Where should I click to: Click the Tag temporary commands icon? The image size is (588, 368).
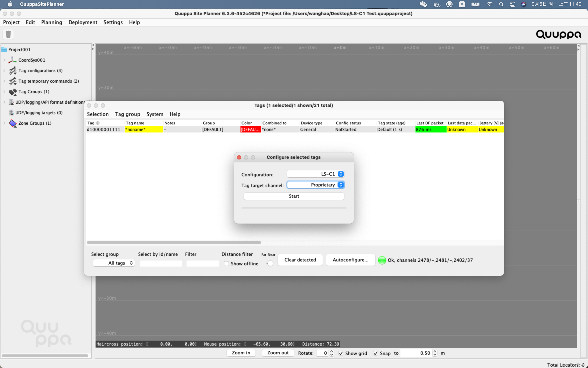(13, 81)
